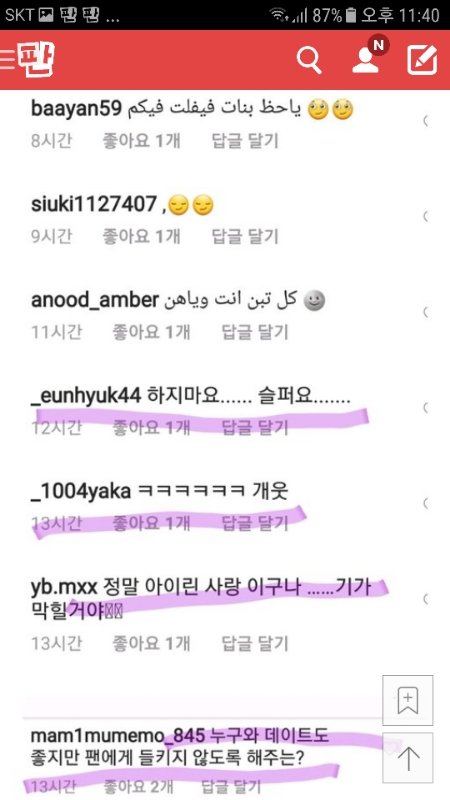Tap the Wi-Fi status bar icon
The height and width of the screenshot is (800, 450).
(280, 15)
